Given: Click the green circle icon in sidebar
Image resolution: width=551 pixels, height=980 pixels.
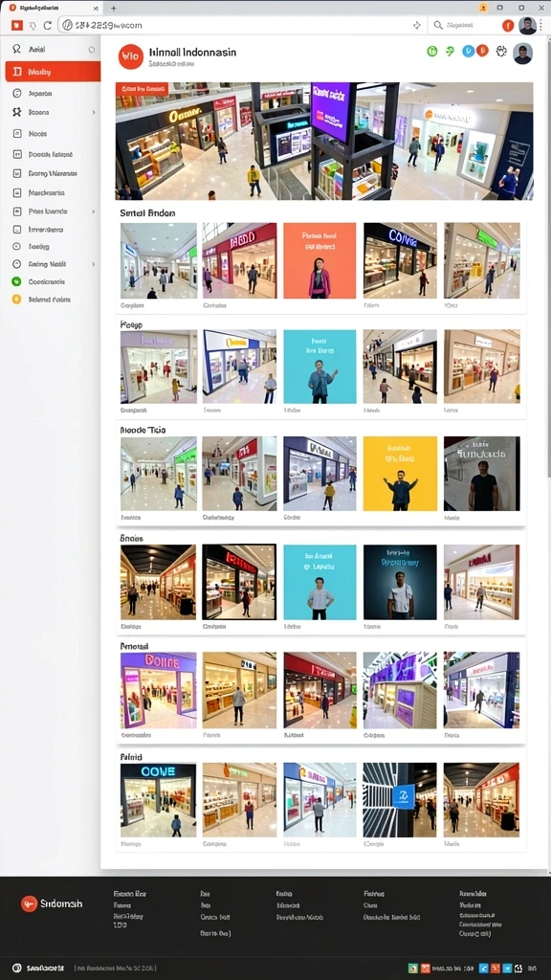Looking at the screenshot, I should click(x=17, y=282).
